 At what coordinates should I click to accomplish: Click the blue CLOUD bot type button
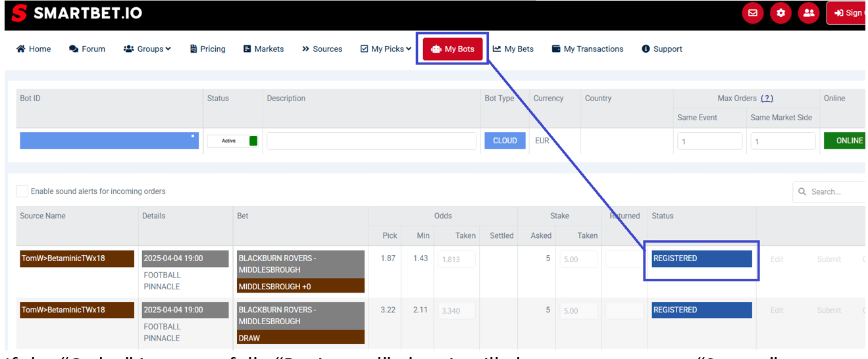505,141
